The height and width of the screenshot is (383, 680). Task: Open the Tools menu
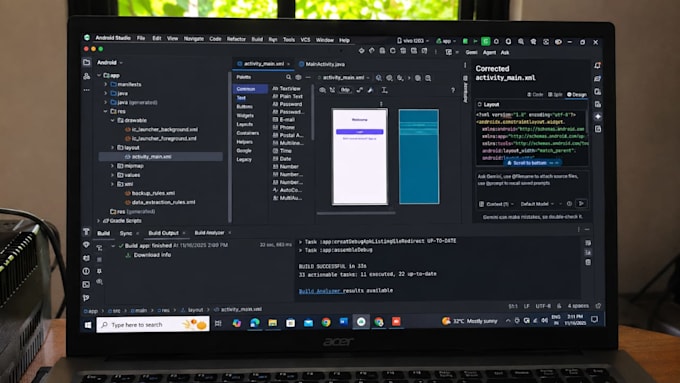click(x=289, y=39)
